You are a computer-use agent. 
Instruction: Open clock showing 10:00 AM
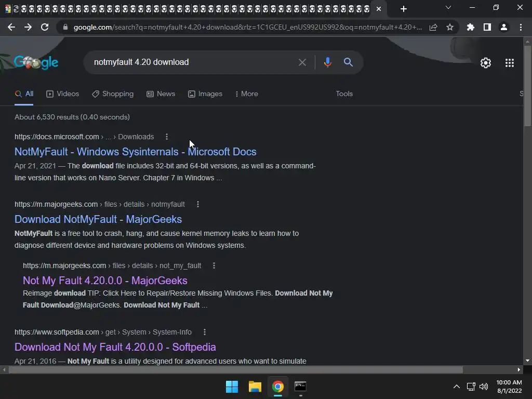pyautogui.click(x=509, y=387)
